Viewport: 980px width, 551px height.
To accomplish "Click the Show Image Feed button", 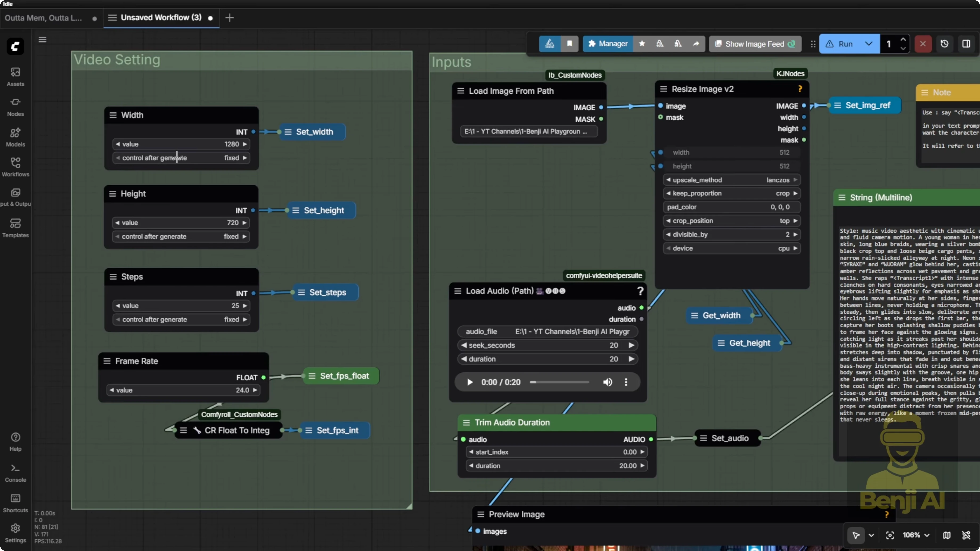I will point(755,44).
